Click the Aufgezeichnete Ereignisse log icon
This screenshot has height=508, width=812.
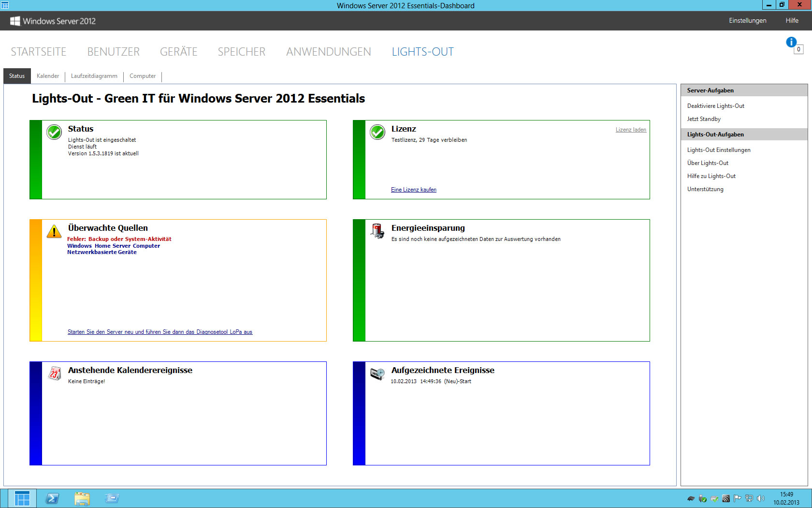pos(377,374)
